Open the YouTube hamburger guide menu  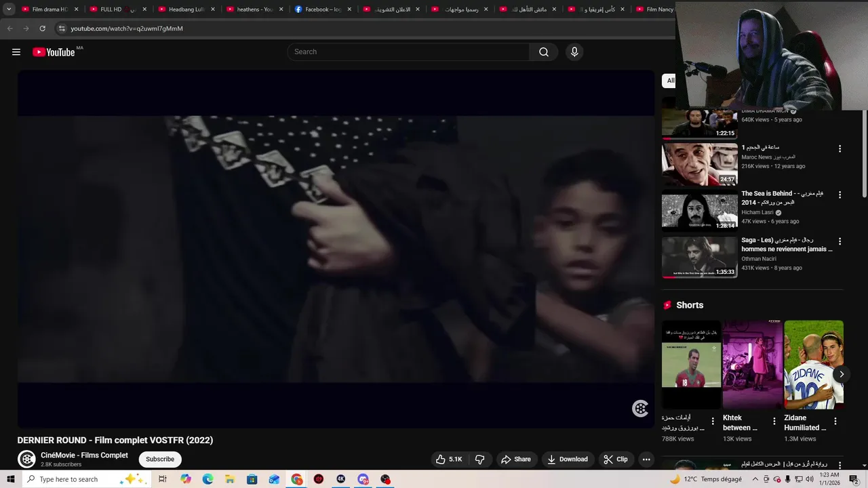16,52
